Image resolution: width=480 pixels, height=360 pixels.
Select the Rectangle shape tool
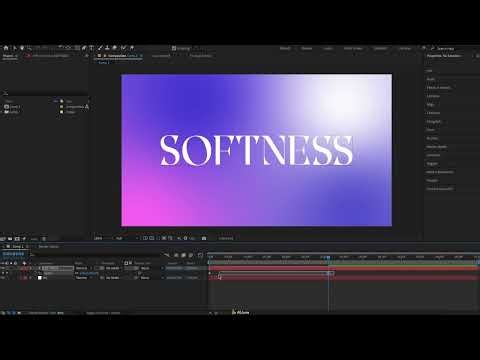point(77,48)
